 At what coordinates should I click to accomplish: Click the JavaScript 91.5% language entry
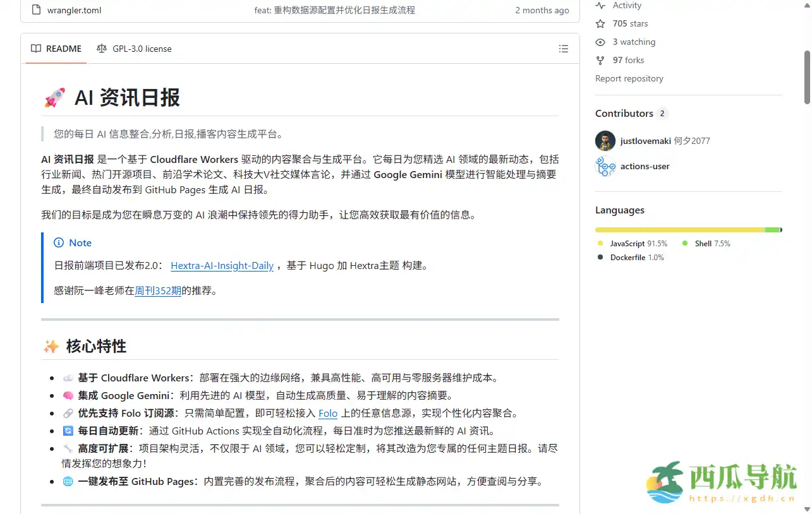tap(632, 244)
